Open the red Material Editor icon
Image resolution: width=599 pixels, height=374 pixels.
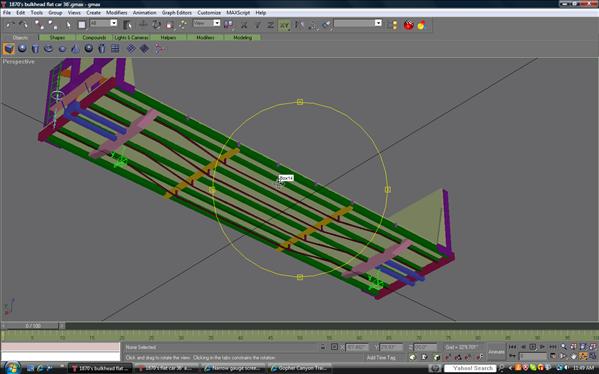[x=408, y=25]
